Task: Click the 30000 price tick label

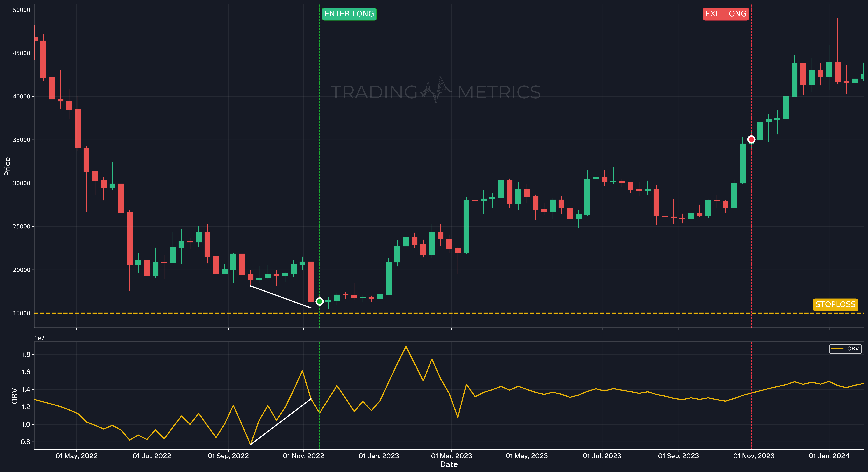Action: [22, 183]
